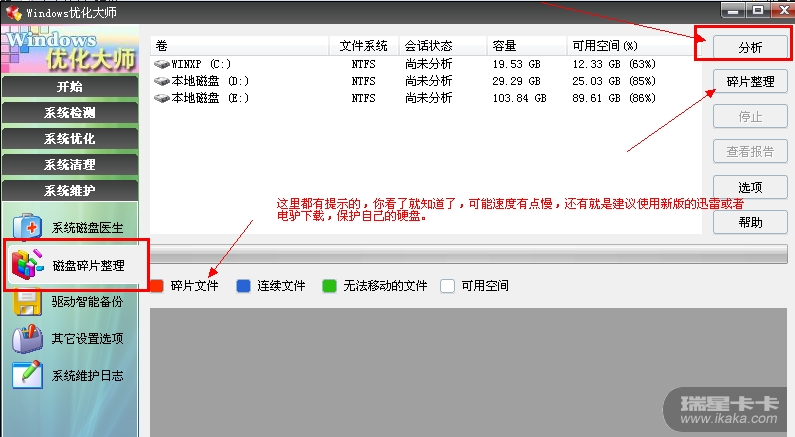Click the 无法移动的文件 legend label
795x437 pixels.
pos(385,286)
